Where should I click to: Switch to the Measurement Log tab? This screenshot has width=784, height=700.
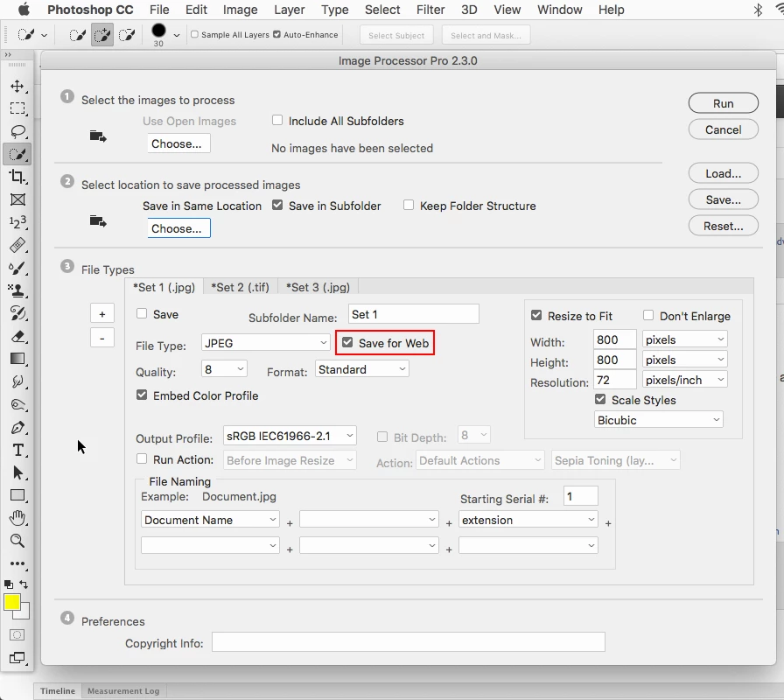pos(123,691)
